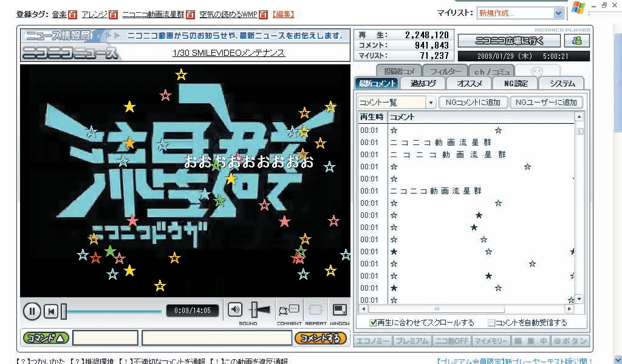Click the comment list horizontal scrollbar
Image resolution: width=622 pixels, height=364 pixels.
point(436,309)
